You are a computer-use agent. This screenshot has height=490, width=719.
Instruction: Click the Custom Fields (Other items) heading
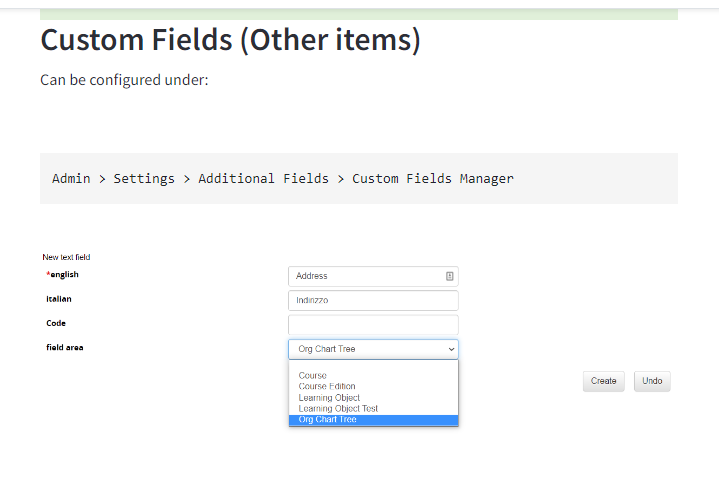[x=230, y=41]
